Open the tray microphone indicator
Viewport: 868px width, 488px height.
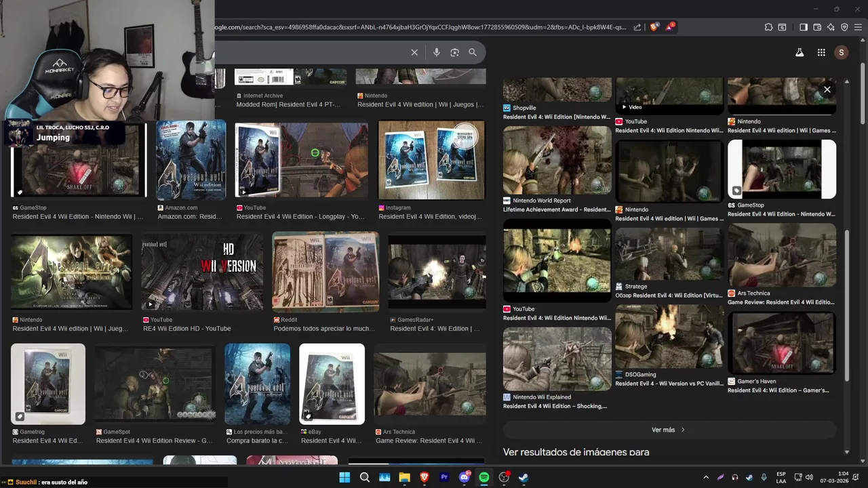[764, 477]
